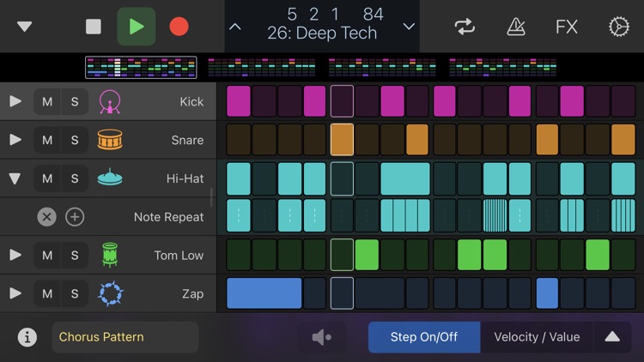
Task: Solo the Tom Low row
Action: (75, 256)
